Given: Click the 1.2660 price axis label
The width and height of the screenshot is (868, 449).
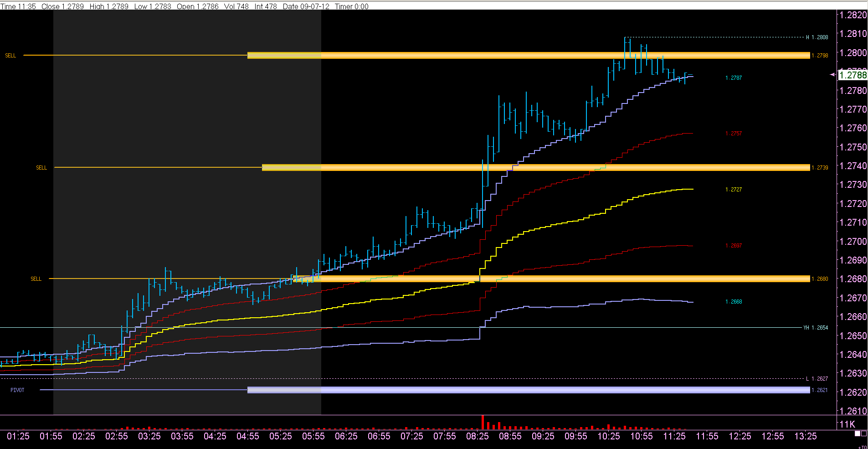Looking at the screenshot, I should point(853,317).
